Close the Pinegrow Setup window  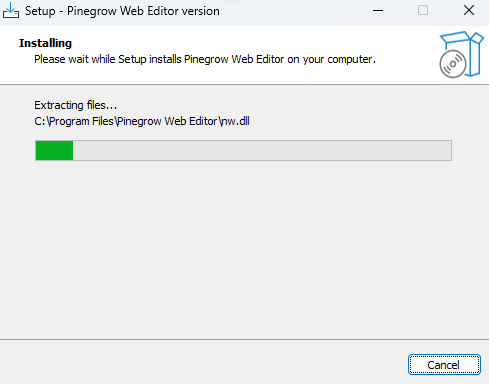pyautogui.click(x=469, y=11)
